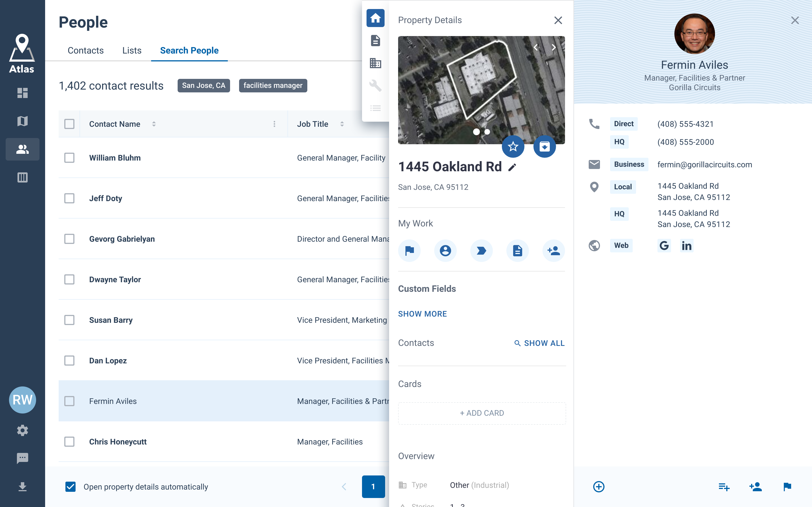812x507 pixels.
Task: Uncheck Open property details automatically
Action: pos(70,486)
